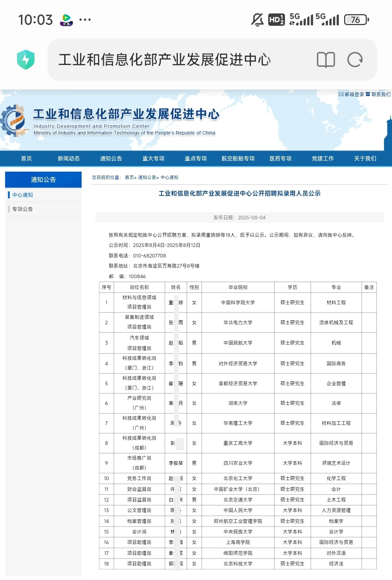
Task: Click the postal code 100846
Action: click(137, 276)
